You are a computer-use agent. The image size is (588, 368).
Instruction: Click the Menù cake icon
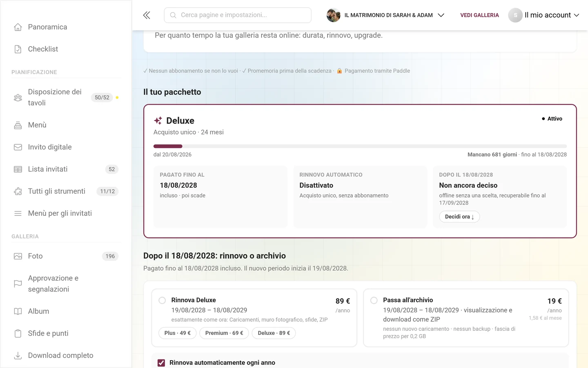click(x=18, y=125)
